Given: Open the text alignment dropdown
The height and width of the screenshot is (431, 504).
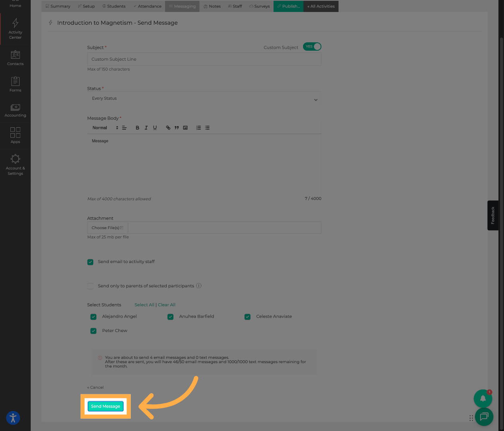Looking at the screenshot, I should [x=124, y=128].
